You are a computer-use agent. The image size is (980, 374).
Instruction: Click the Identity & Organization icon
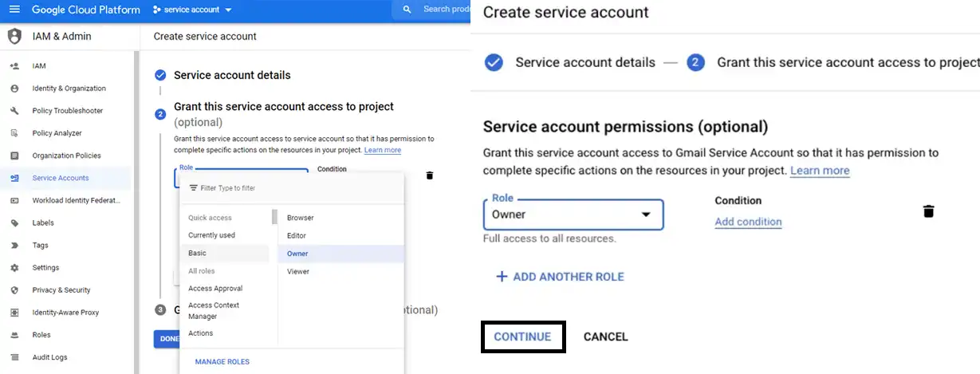[x=14, y=89]
